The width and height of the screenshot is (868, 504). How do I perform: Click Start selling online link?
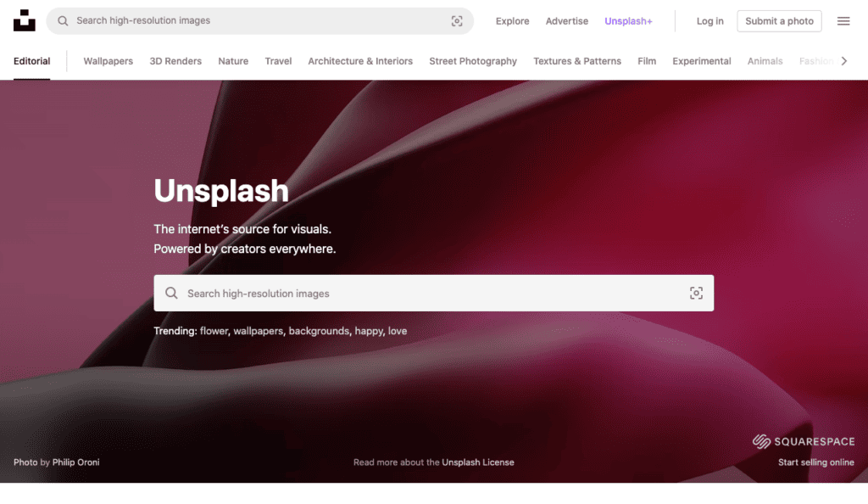tap(816, 462)
